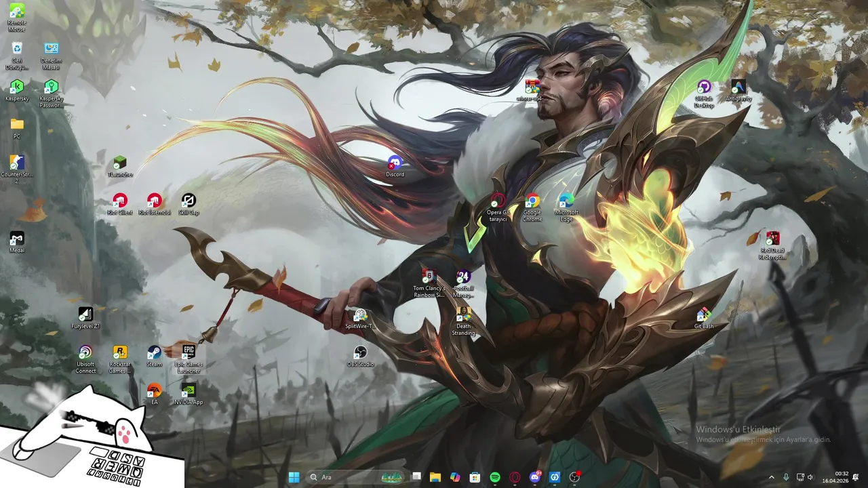
Task: Open File Explorer from the taskbar
Action: pyautogui.click(x=435, y=477)
